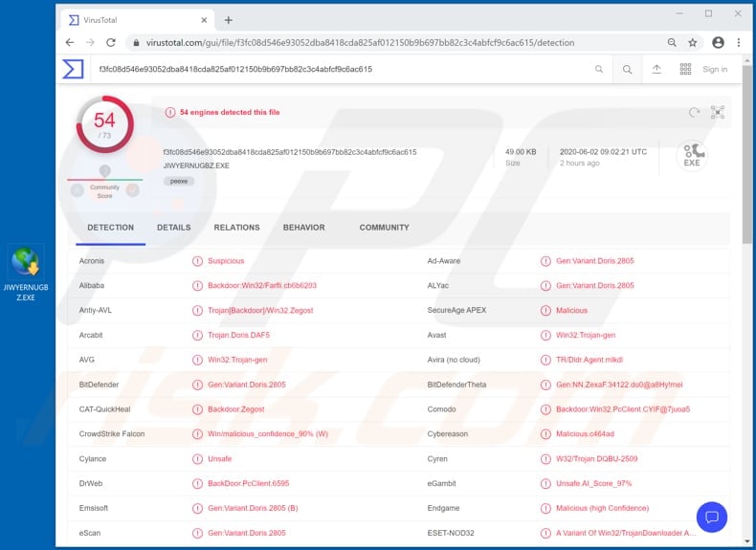This screenshot has height=550, width=756.
Task: Click community score upvote icon
Action: (x=133, y=191)
